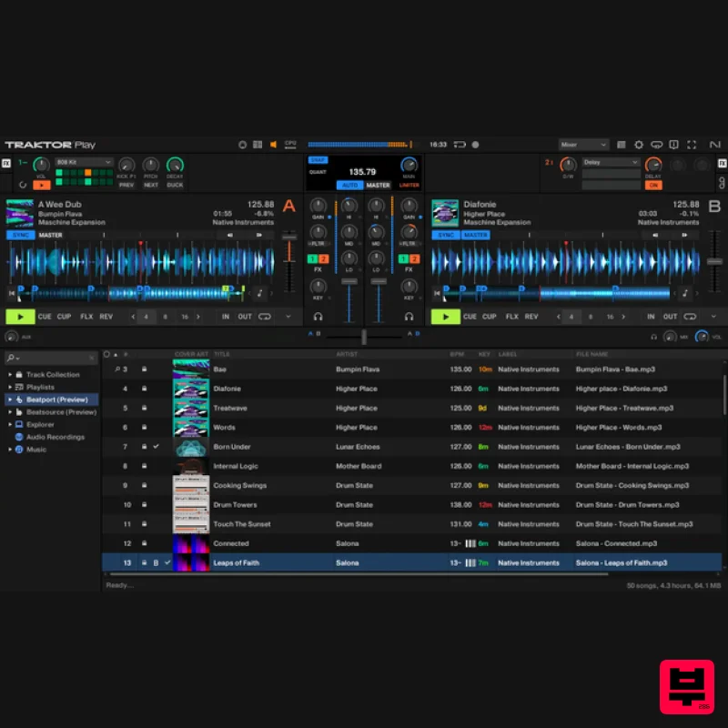Toggle browser layout list icon in header
Screen dimensions: 728x728
pos(622,145)
